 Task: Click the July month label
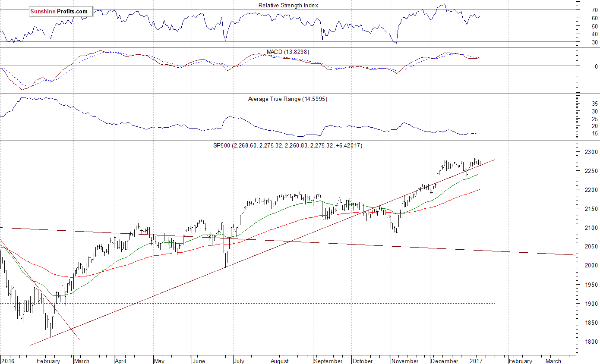point(240,361)
